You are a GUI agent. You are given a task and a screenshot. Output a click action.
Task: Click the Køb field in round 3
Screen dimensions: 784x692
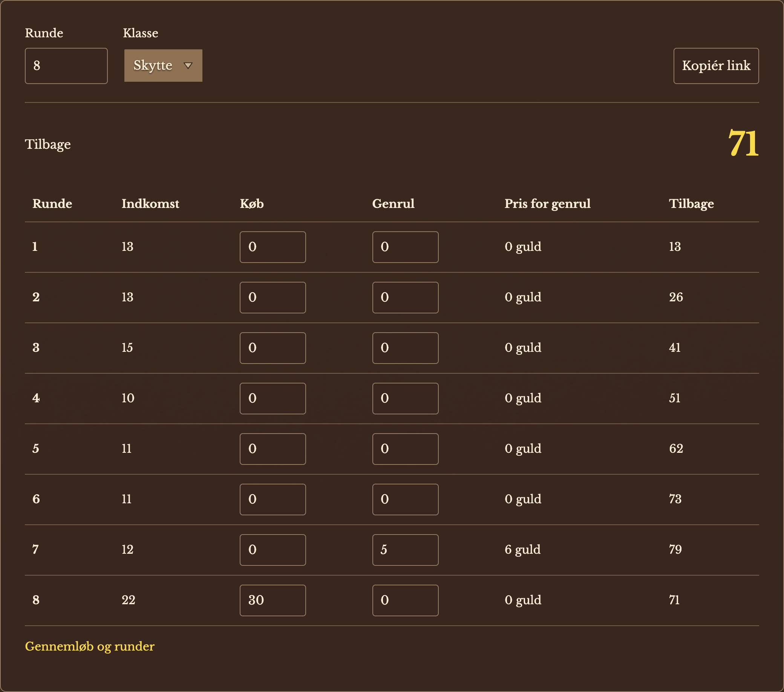273,348
